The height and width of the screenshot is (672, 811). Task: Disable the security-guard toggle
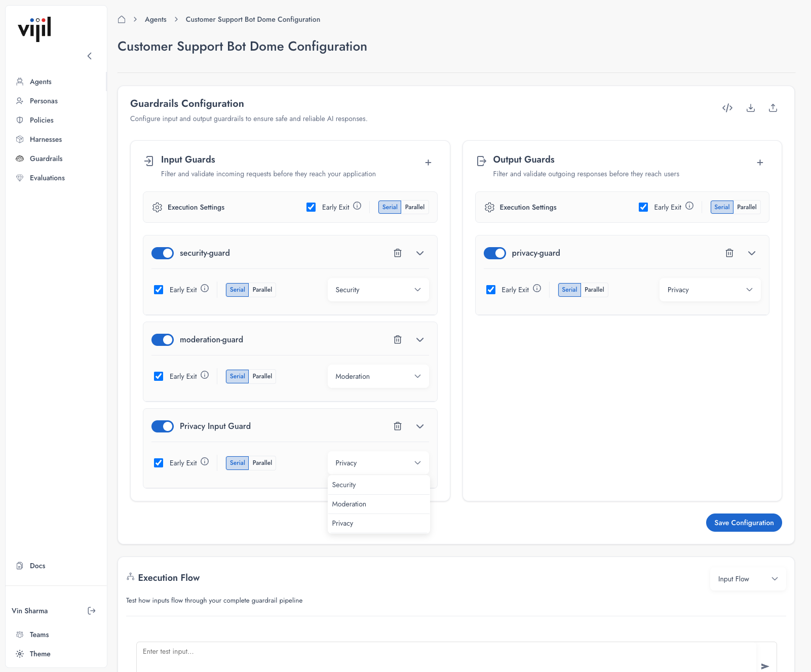(162, 253)
